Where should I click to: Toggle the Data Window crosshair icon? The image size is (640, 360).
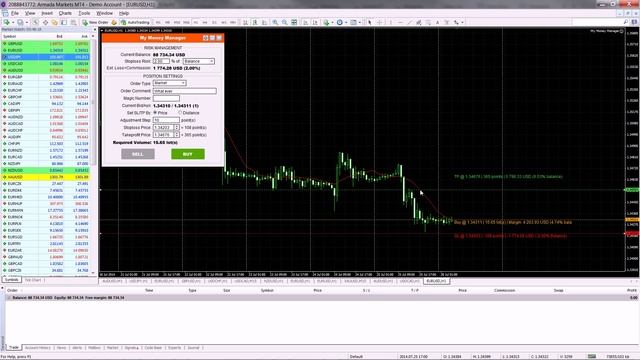click(x=45, y=22)
